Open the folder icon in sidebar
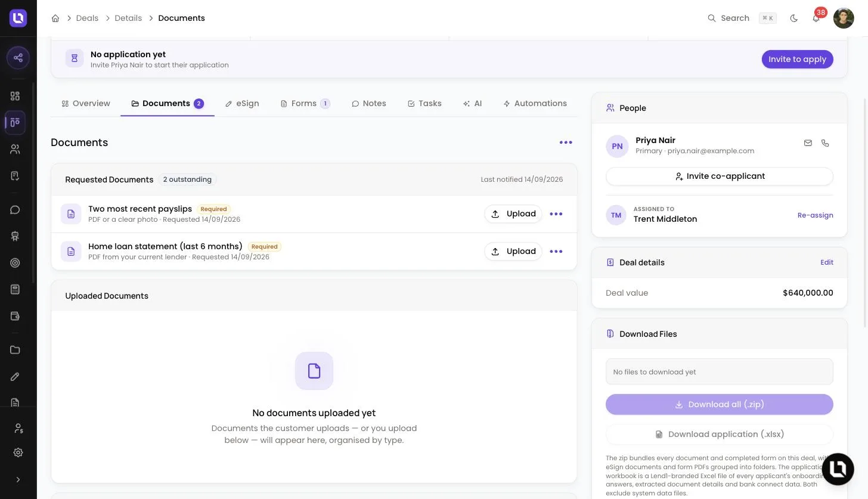 tap(15, 350)
